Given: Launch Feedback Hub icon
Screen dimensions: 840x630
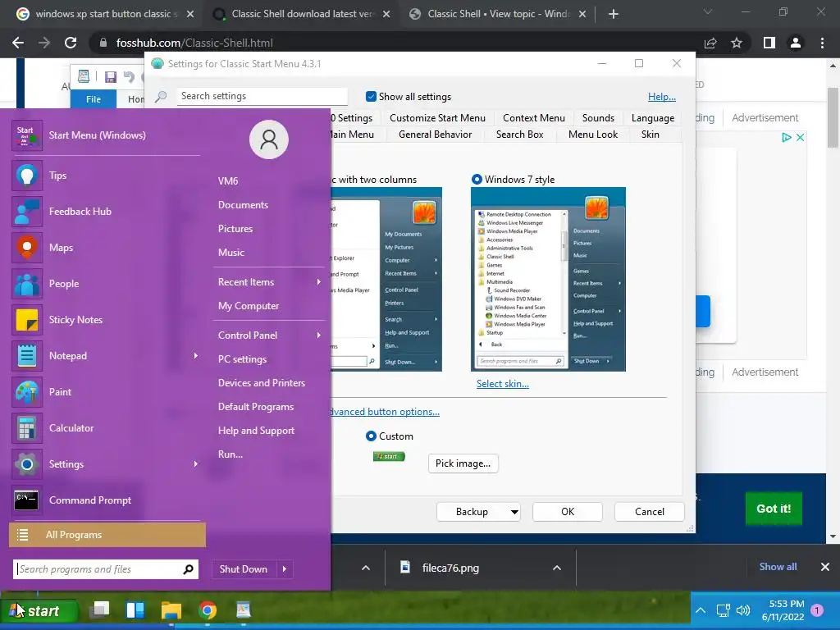Looking at the screenshot, I should 27,212.
